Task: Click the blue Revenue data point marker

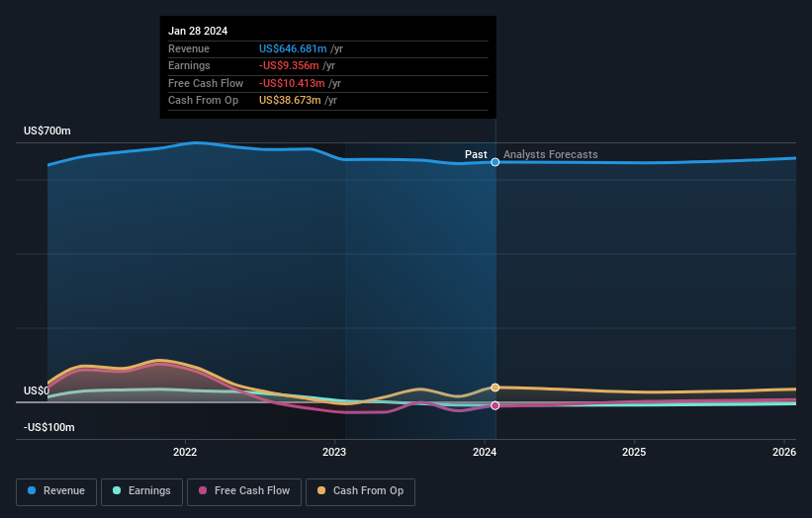Action: [x=496, y=162]
